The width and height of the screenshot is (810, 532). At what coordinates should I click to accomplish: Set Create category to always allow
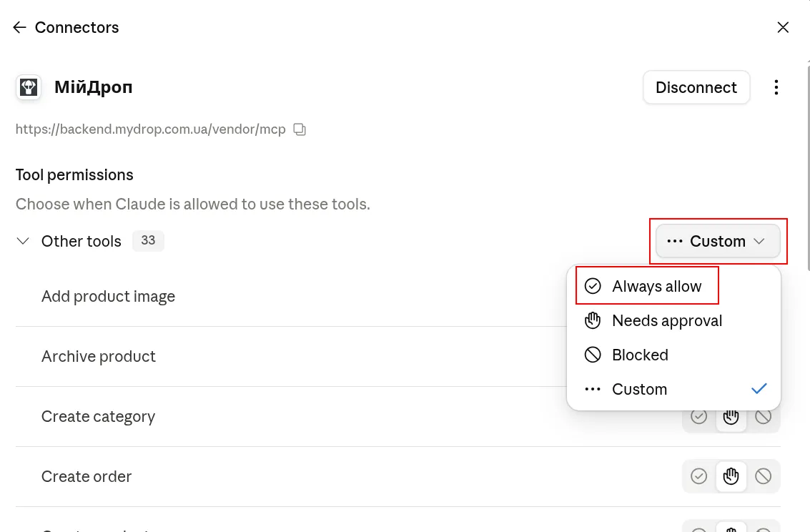click(698, 416)
